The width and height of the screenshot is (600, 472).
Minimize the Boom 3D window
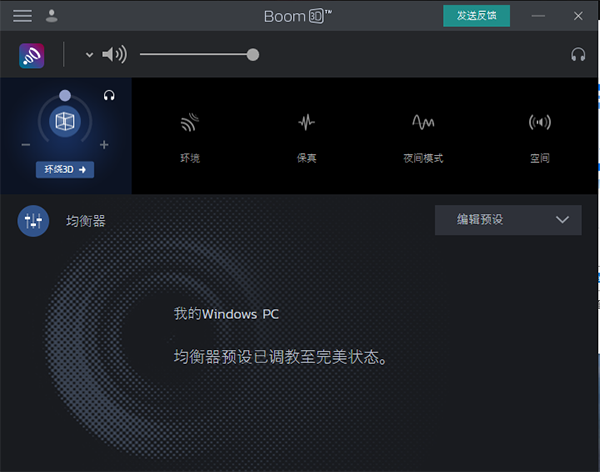click(538, 16)
